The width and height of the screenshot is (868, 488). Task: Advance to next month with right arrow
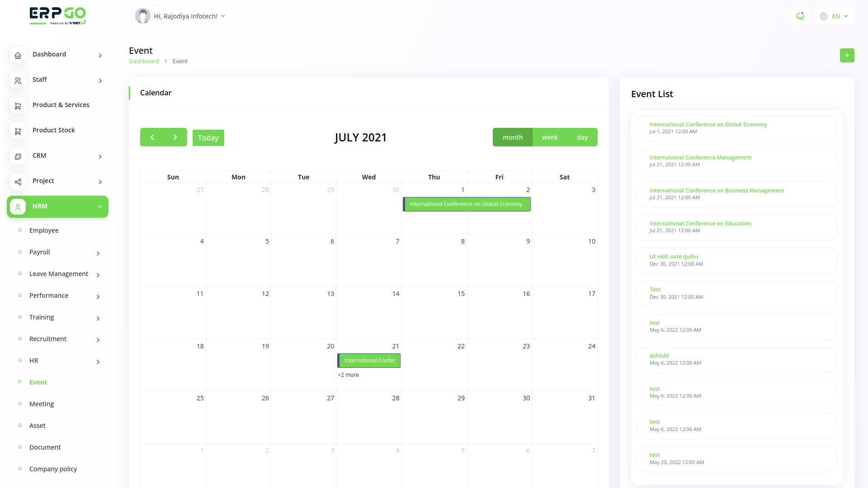pyautogui.click(x=175, y=137)
